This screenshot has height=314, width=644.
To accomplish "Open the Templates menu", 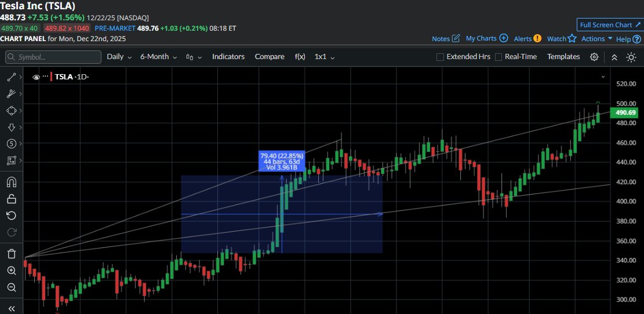I will (x=563, y=57).
